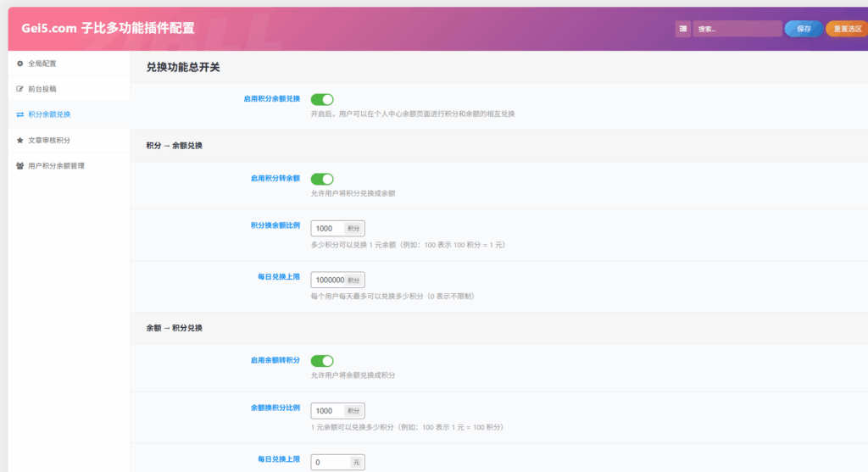Screen dimensions: 868x472
Task: Click the 积分换余额比例 input showing 1000
Action: pyautogui.click(x=337, y=229)
